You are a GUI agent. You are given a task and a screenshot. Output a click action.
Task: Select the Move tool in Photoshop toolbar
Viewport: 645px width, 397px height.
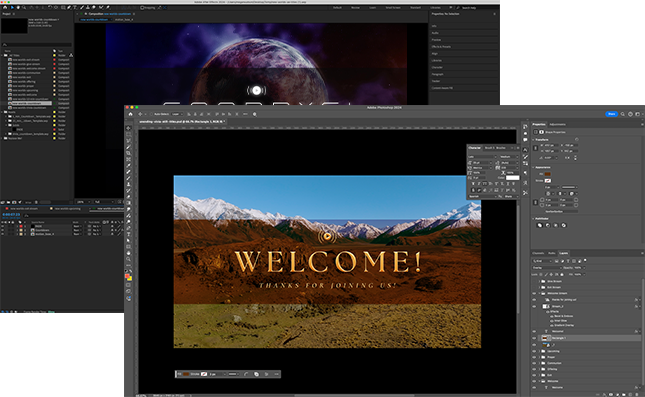coord(128,128)
